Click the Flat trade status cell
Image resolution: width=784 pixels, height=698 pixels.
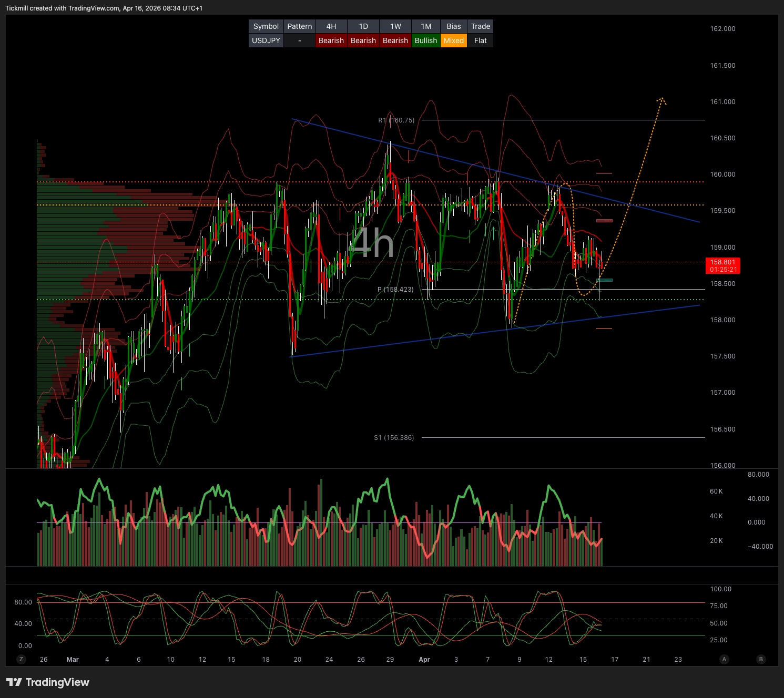pyautogui.click(x=480, y=40)
